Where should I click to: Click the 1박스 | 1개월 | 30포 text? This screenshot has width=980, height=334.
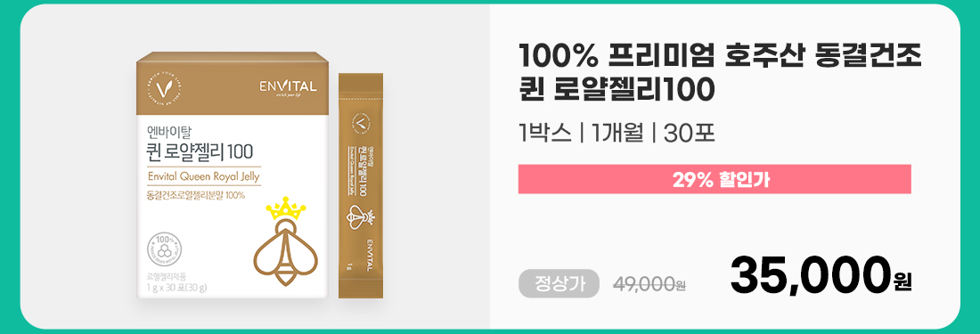[x=616, y=134]
